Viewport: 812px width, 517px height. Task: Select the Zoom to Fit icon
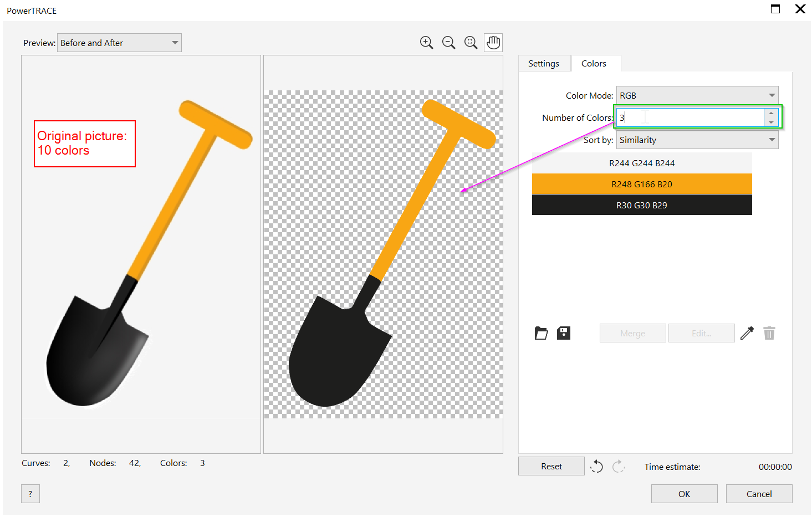click(x=471, y=43)
